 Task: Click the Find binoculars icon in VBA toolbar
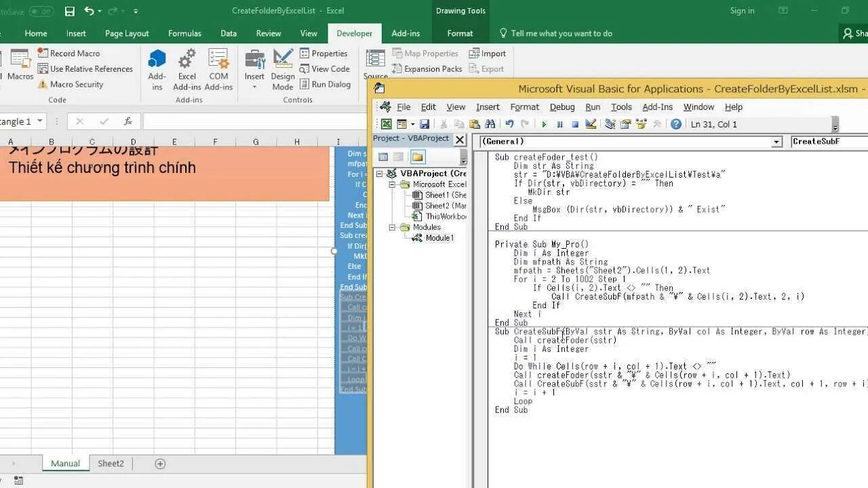(x=490, y=124)
